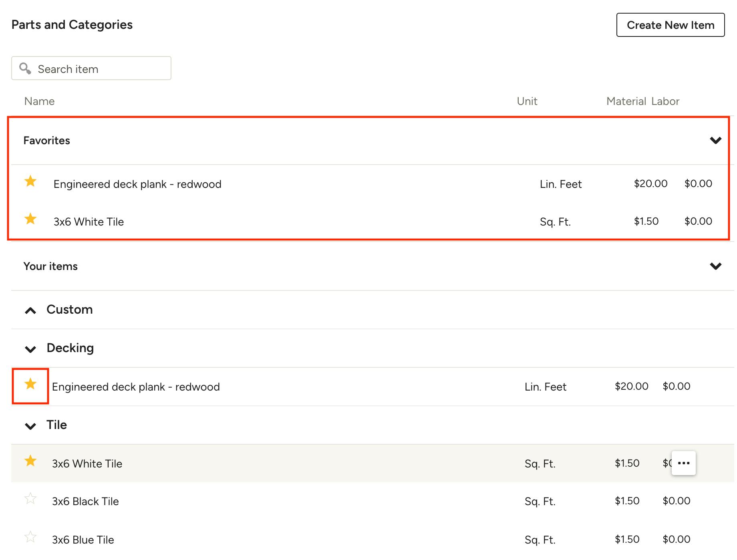Unfavorite Engineered deck plank in Favorites section

pos(30,181)
